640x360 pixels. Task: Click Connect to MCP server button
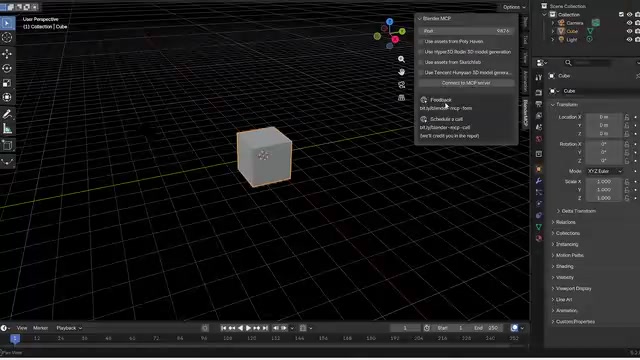click(x=466, y=83)
